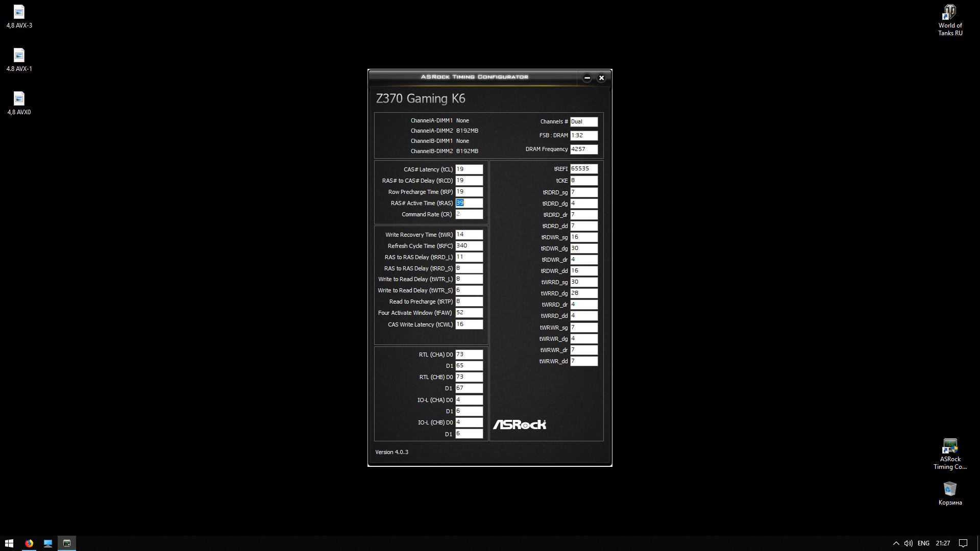Switch the ENG input language indicator

click(x=923, y=543)
